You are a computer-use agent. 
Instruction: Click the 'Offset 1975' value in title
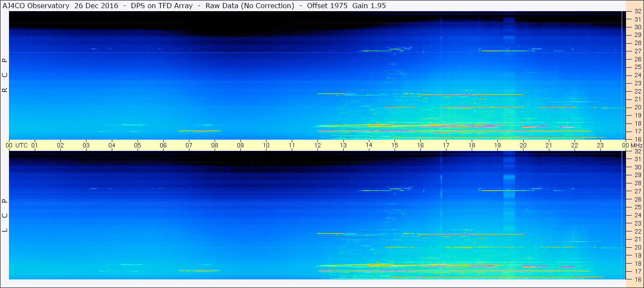tap(327, 6)
